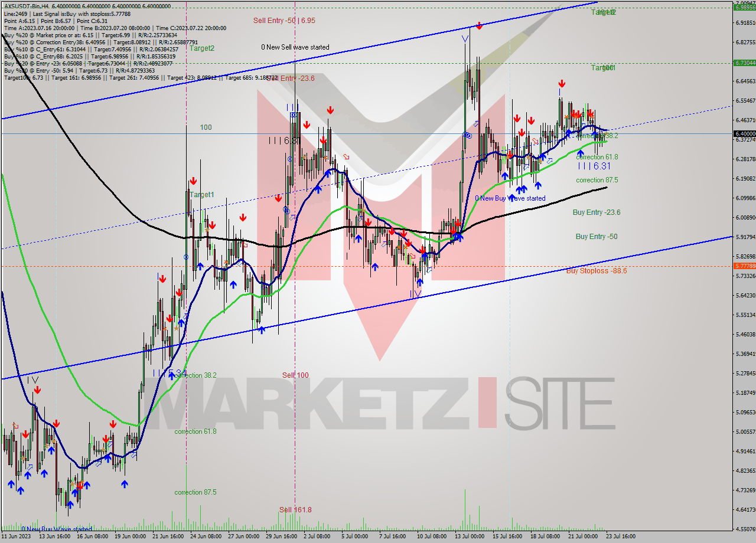Click the '0 New Sell wave started' label
The height and width of the screenshot is (543, 756).
click(295, 47)
